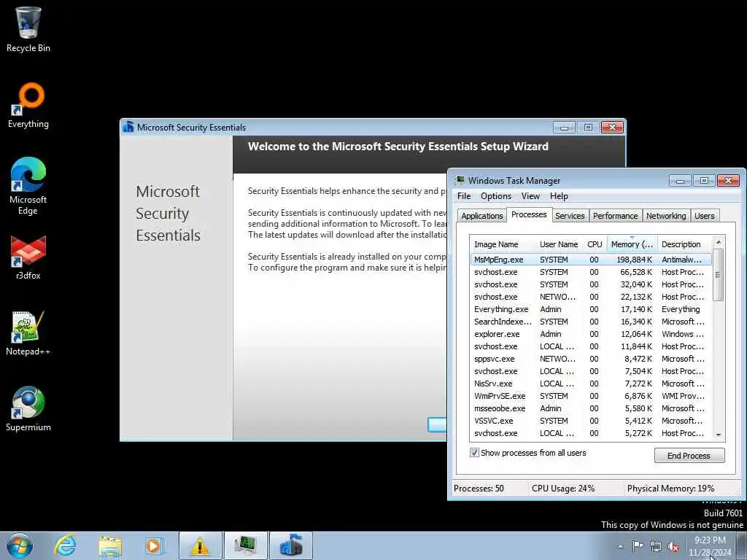
Task: Click the Show desktop strip on taskbar
Action: 742,545
